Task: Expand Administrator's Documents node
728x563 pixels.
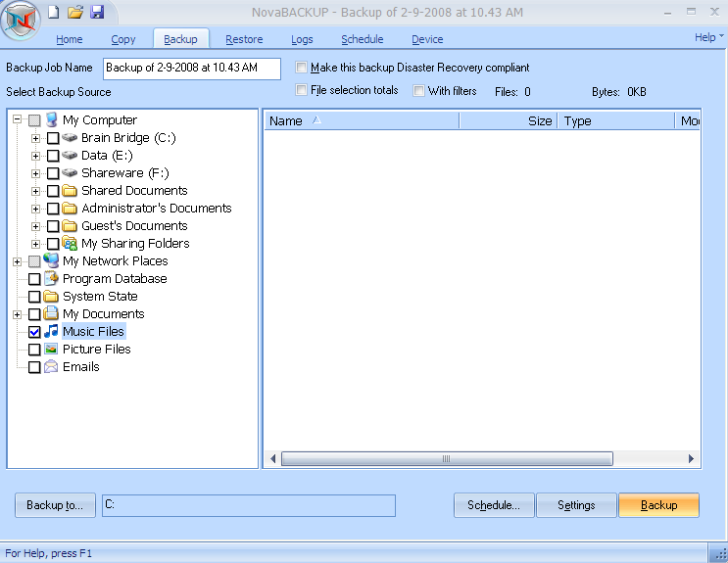Action: coord(35,209)
